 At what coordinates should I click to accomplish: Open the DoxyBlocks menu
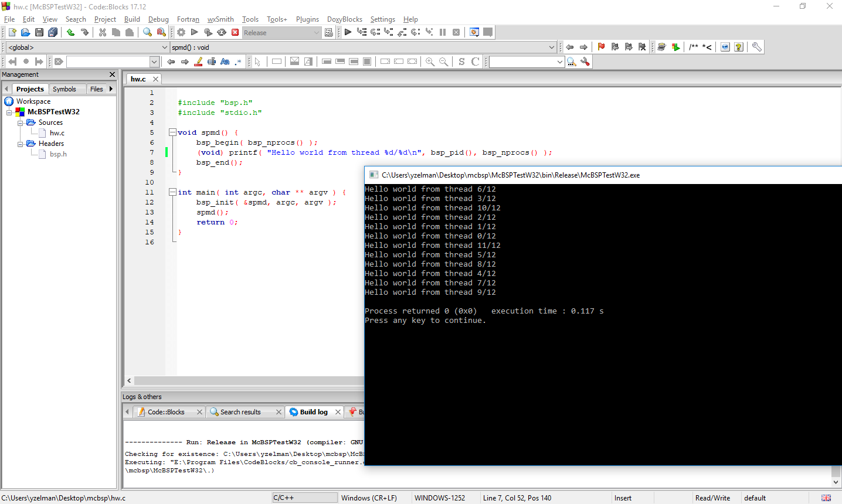click(345, 19)
